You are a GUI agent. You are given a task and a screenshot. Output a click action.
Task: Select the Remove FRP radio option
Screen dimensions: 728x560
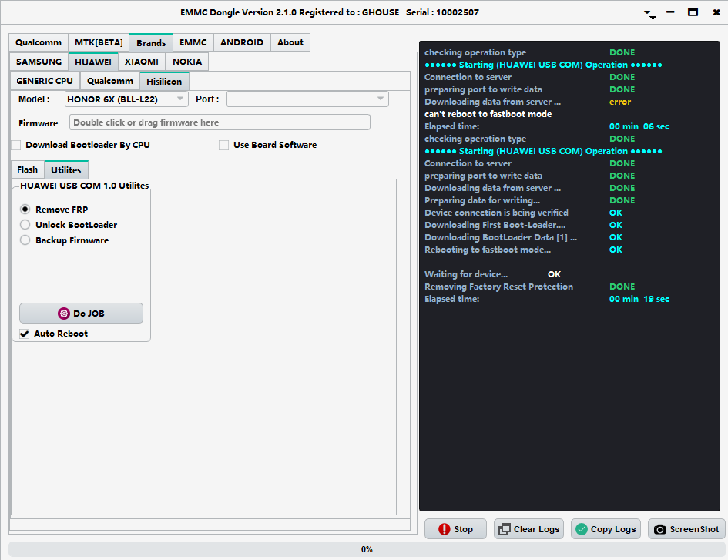pyautogui.click(x=25, y=210)
